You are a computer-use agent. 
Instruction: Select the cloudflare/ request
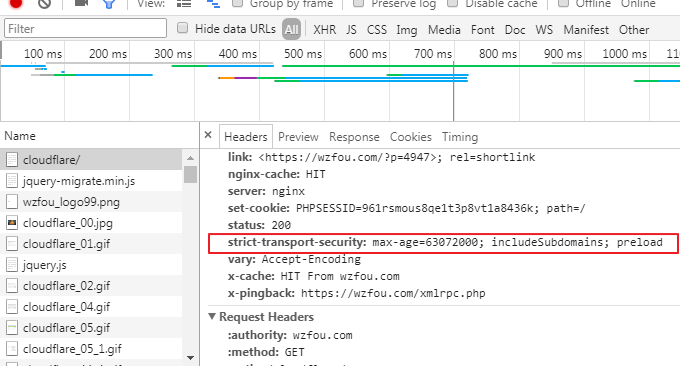tap(91, 160)
